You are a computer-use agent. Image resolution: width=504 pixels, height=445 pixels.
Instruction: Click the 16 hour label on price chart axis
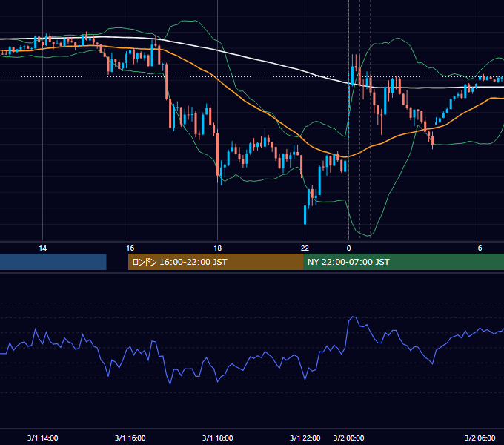pyautogui.click(x=130, y=248)
